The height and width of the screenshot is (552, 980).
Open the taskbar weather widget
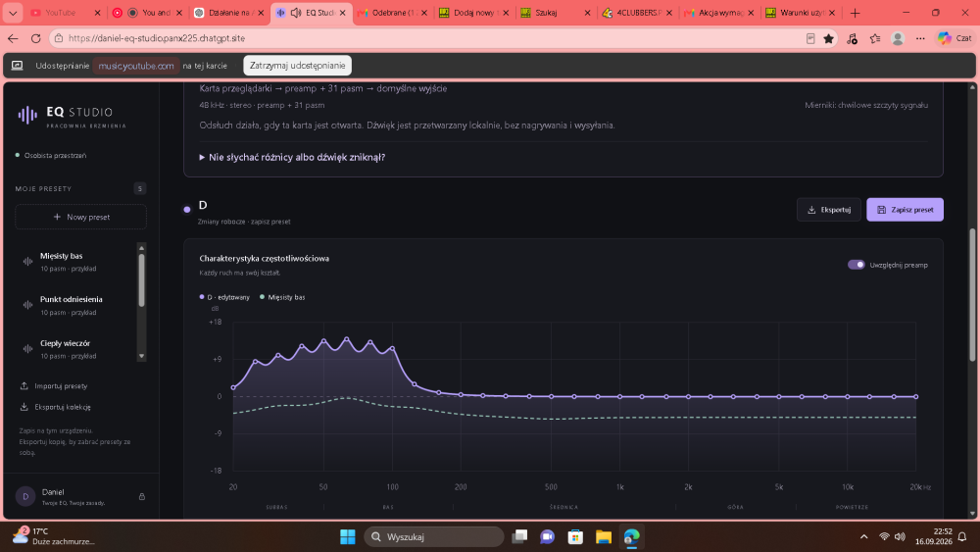54,536
